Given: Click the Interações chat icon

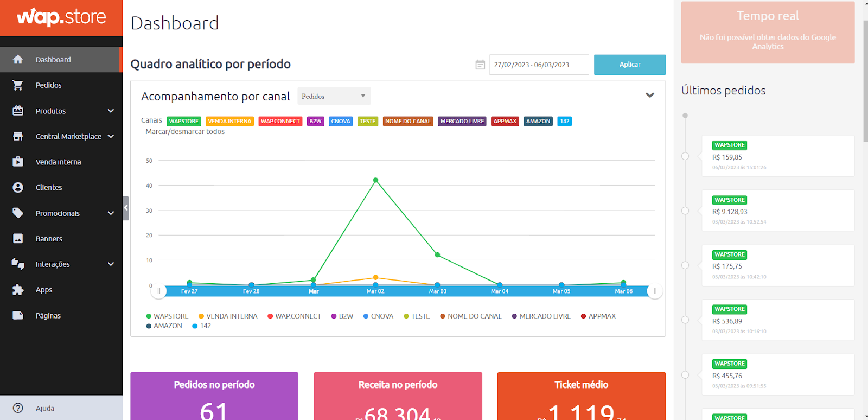Looking at the screenshot, I should click(x=18, y=264).
